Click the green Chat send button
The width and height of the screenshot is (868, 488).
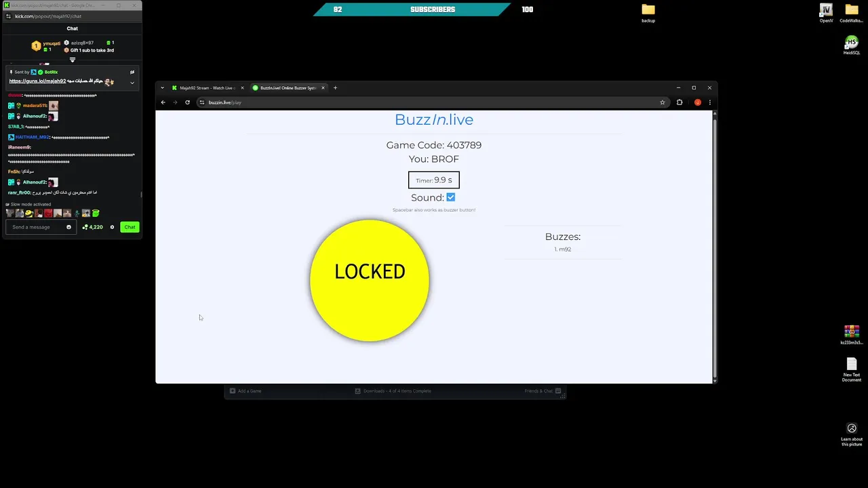tap(130, 227)
